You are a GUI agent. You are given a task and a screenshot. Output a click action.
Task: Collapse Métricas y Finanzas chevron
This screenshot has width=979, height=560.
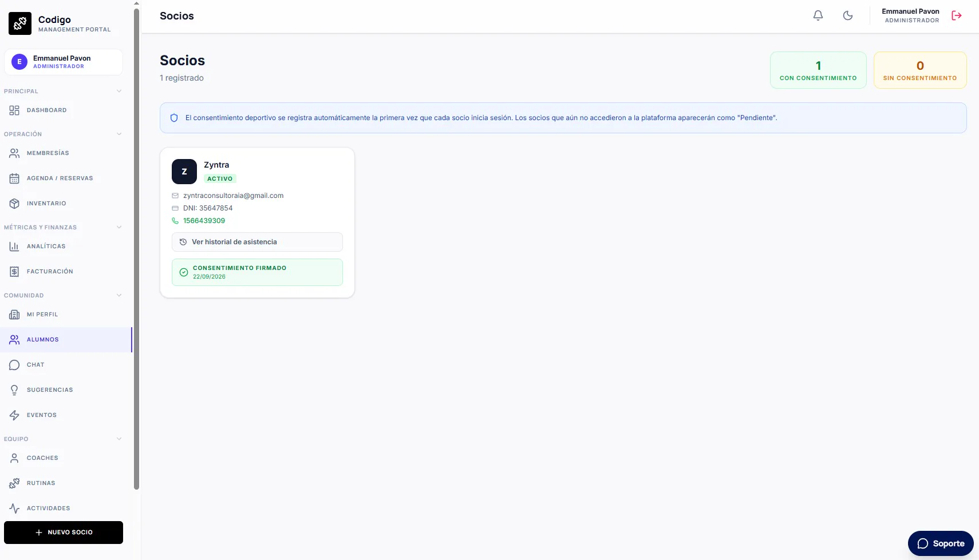119,227
